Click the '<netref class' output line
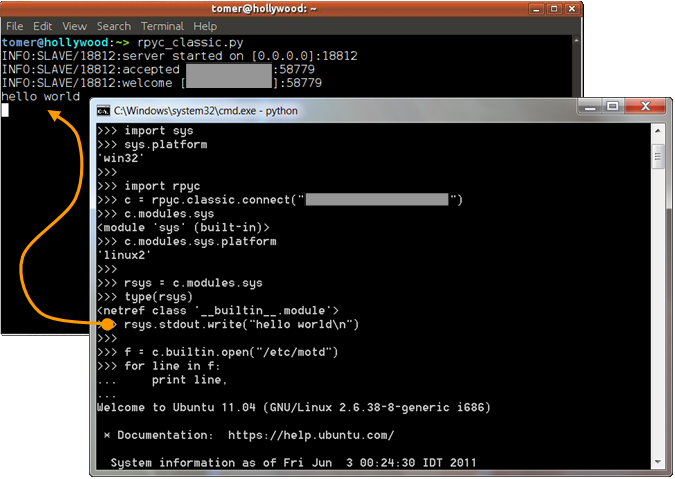The width and height of the screenshot is (675, 479). [218, 311]
